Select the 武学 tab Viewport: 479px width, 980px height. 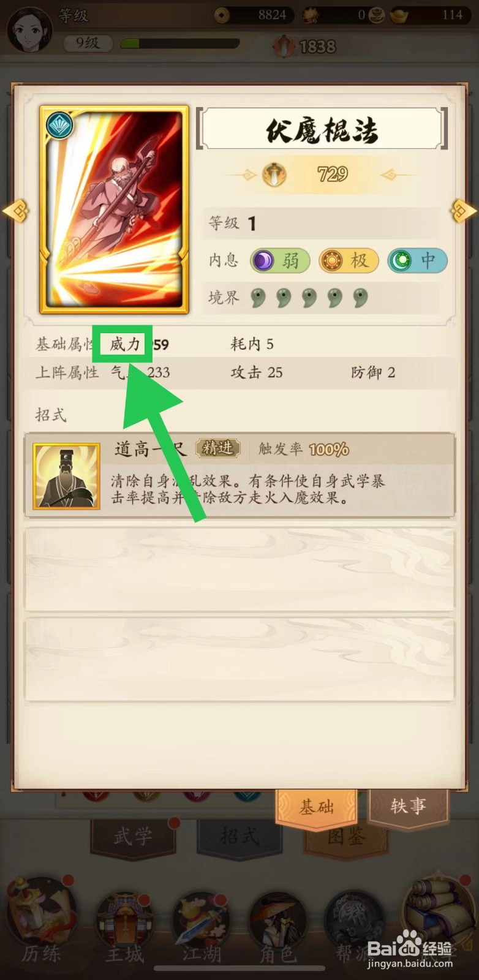tap(133, 836)
